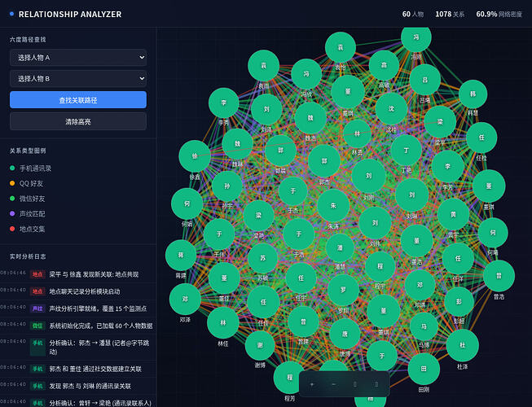Viewport: 532px width, 407px height.
Task: Select the 高敏 person node
Action: (x=384, y=65)
